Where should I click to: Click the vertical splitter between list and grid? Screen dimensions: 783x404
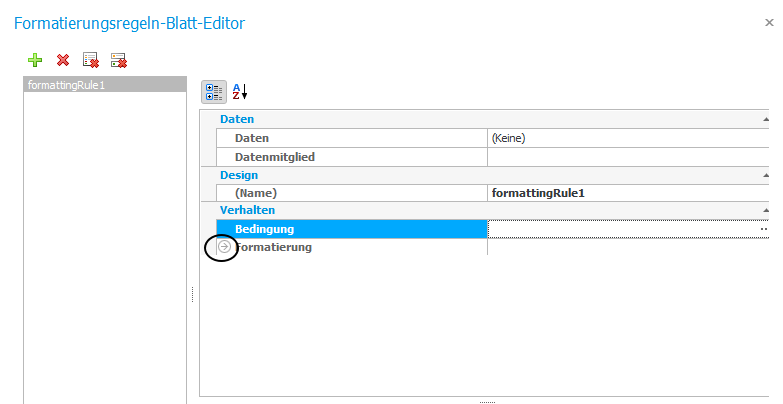pyautogui.click(x=193, y=295)
